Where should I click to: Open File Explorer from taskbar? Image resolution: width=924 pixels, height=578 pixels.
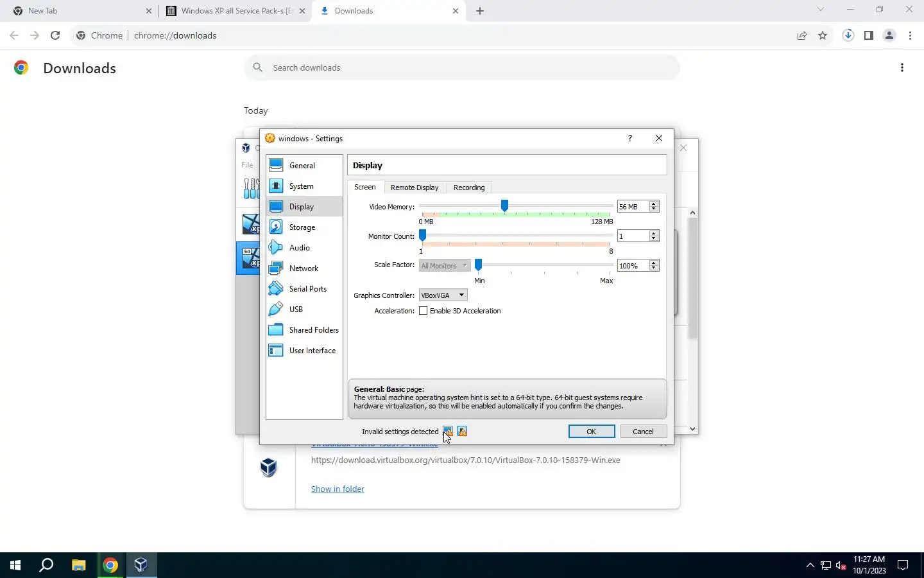78,565
